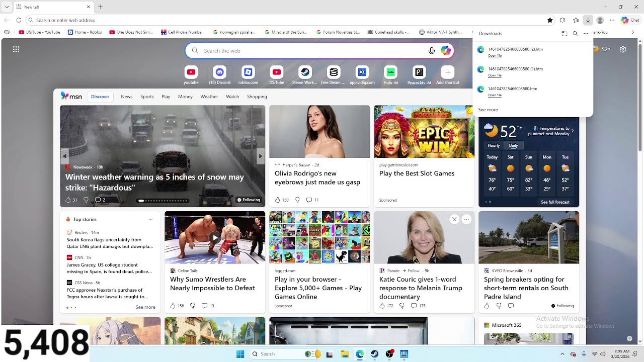
Task: Click See more in Downloads panel
Action: pyautogui.click(x=488, y=110)
